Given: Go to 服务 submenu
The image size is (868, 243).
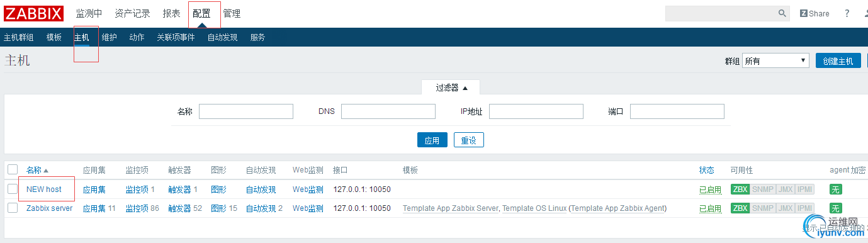Looking at the screenshot, I should coord(257,37).
